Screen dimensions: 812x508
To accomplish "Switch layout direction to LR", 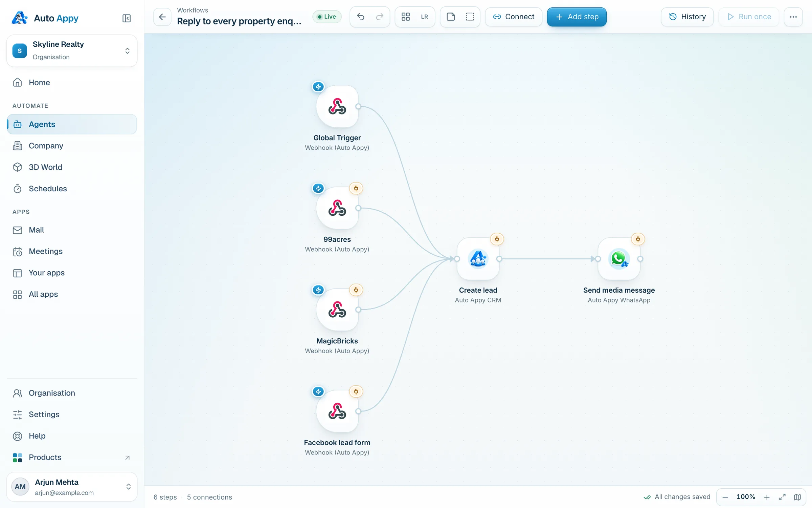I will click(425, 17).
